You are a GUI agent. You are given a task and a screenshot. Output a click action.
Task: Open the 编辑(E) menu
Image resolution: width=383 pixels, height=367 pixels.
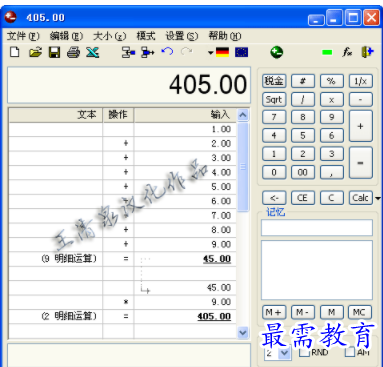click(66, 36)
